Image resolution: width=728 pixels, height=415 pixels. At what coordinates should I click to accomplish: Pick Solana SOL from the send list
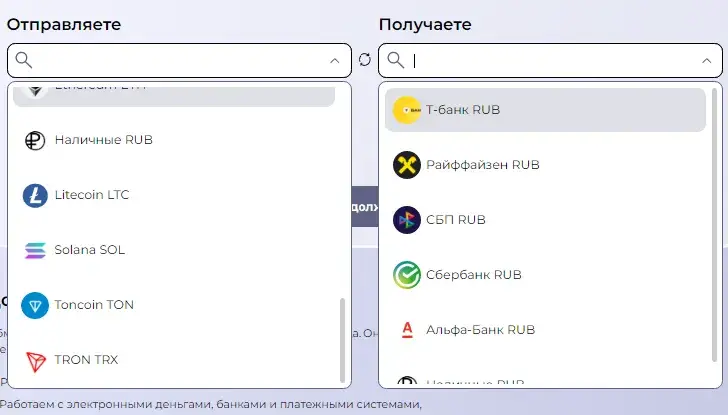[174, 250]
